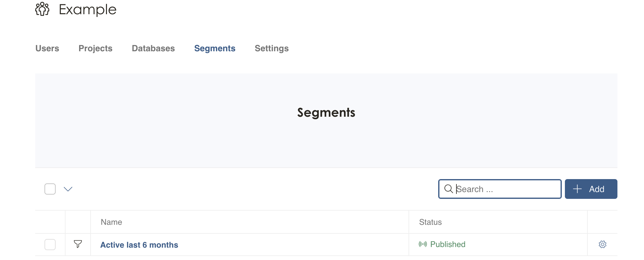Click the magnifying glass search icon
This screenshot has height=260, width=644.
pos(448,189)
